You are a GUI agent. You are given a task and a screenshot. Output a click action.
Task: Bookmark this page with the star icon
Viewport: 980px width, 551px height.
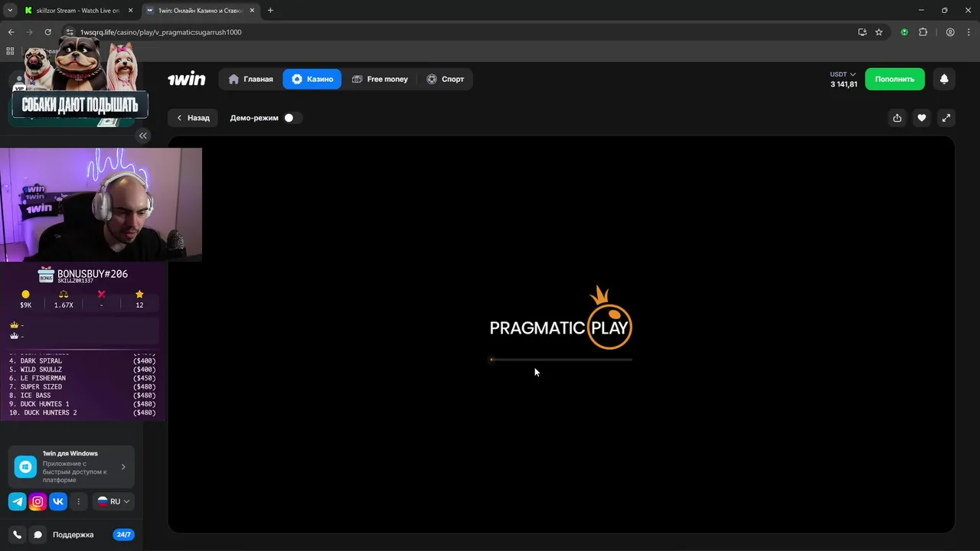click(879, 32)
